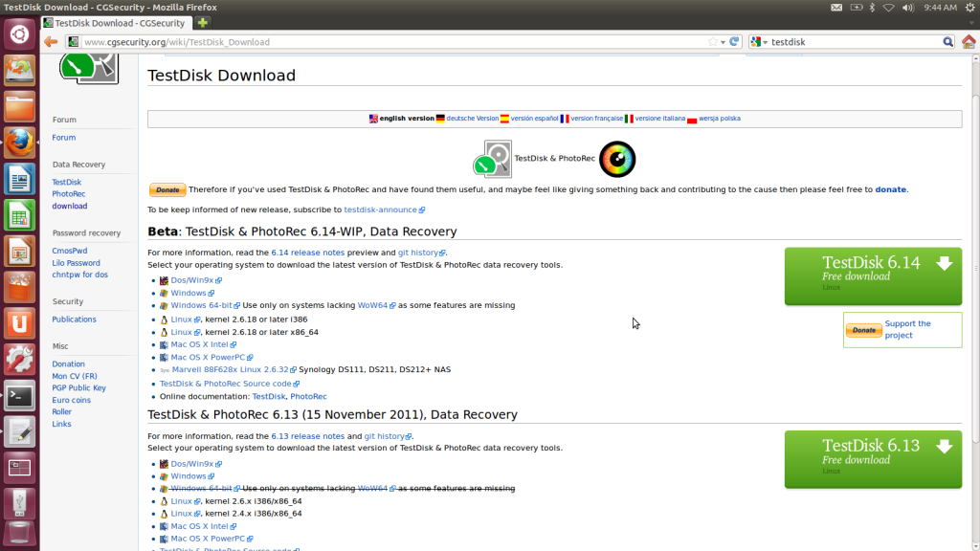The width and height of the screenshot is (980, 551).
Task: Open the Donation link under Misc
Action: click(x=68, y=364)
